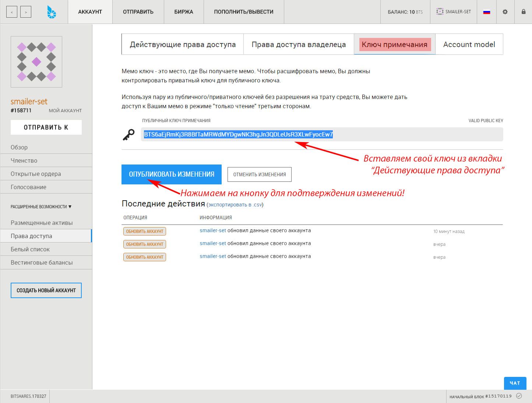Click НАЧАЛЬНЫЙ БЛОК #15170119 in status bar

point(480,396)
